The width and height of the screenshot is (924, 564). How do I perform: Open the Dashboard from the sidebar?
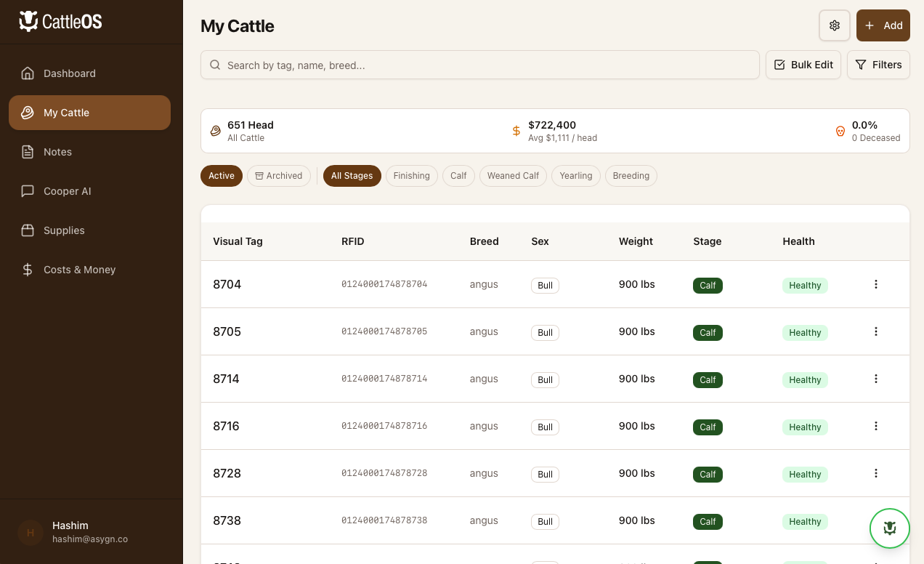69,73
